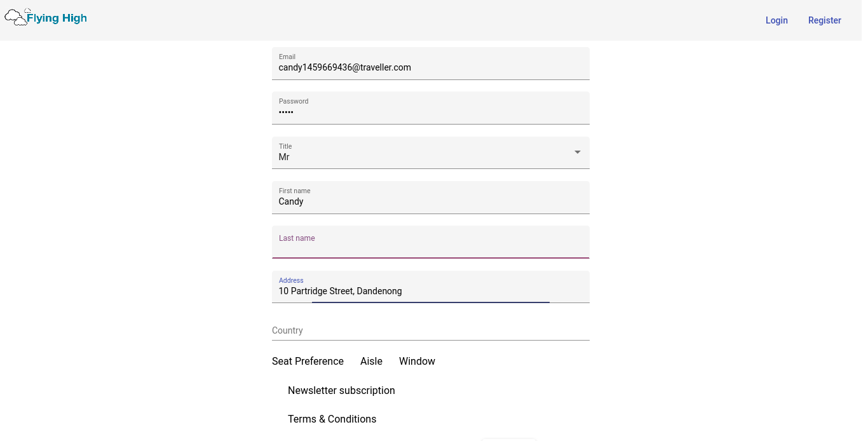The height and width of the screenshot is (441, 868).
Task: Click into the First name field containing Candy
Action: pyautogui.click(x=431, y=198)
